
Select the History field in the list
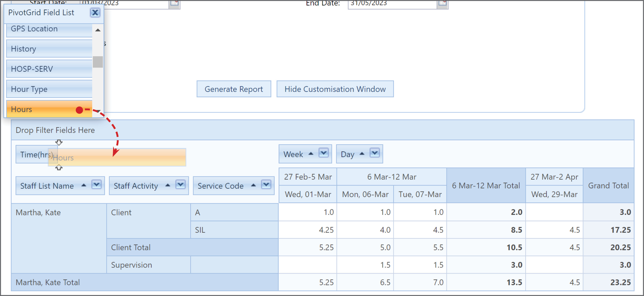49,49
